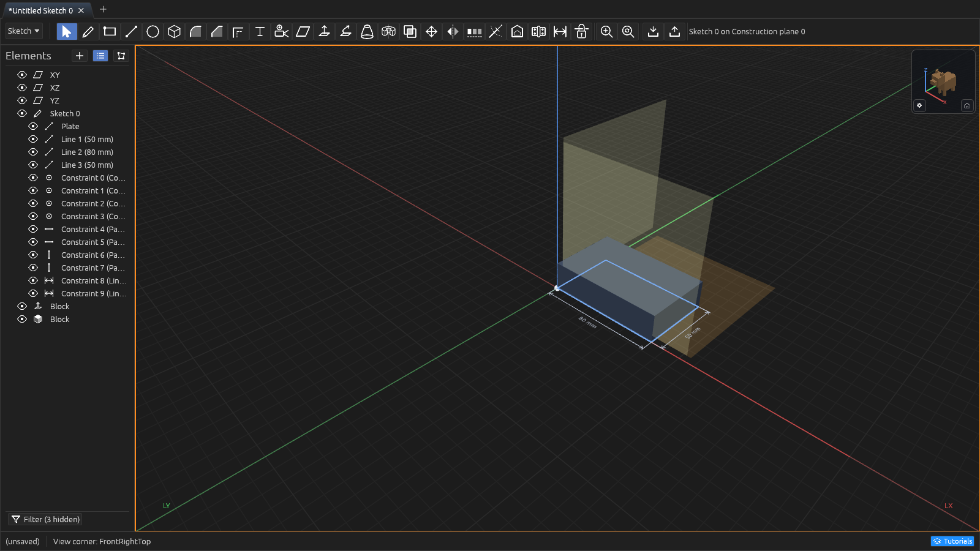Image resolution: width=980 pixels, height=551 pixels.
Task: Switch Elements panel to graph view
Action: point(121,56)
